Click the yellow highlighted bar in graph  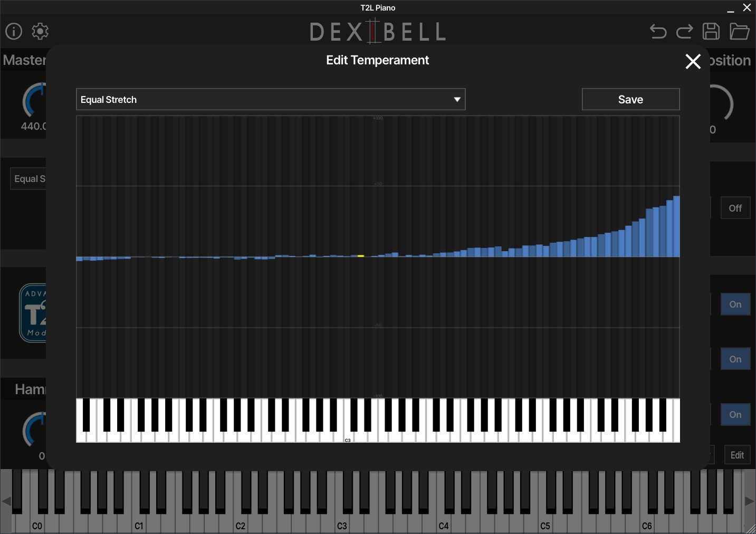pyautogui.click(x=361, y=256)
